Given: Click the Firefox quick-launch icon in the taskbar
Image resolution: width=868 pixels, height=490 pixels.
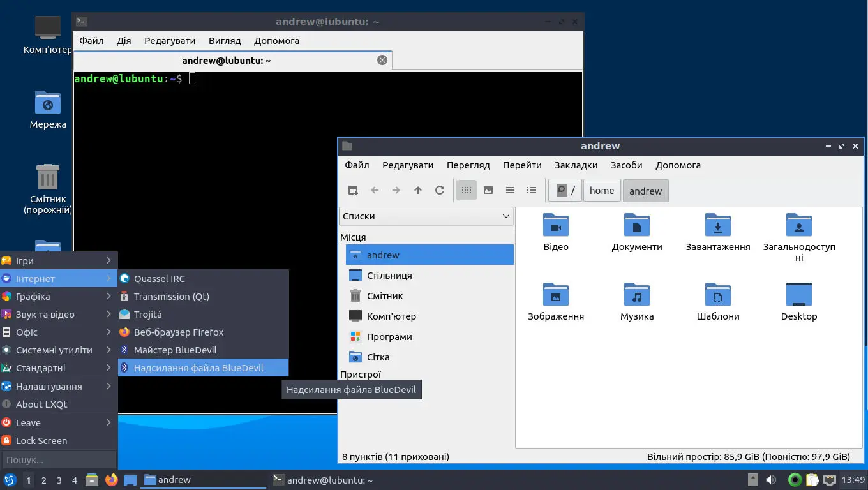Looking at the screenshot, I should tap(112, 480).
